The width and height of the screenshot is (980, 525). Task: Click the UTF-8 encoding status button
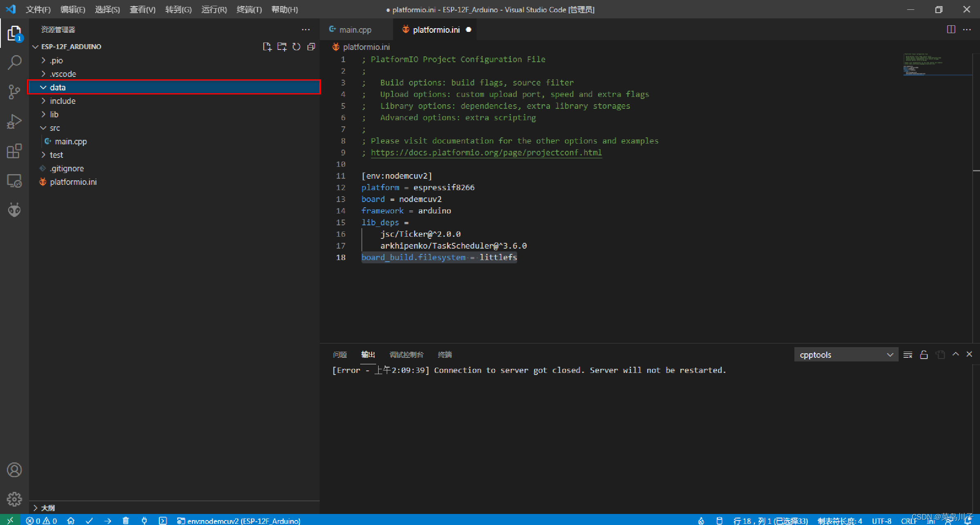tap(881, 521)
